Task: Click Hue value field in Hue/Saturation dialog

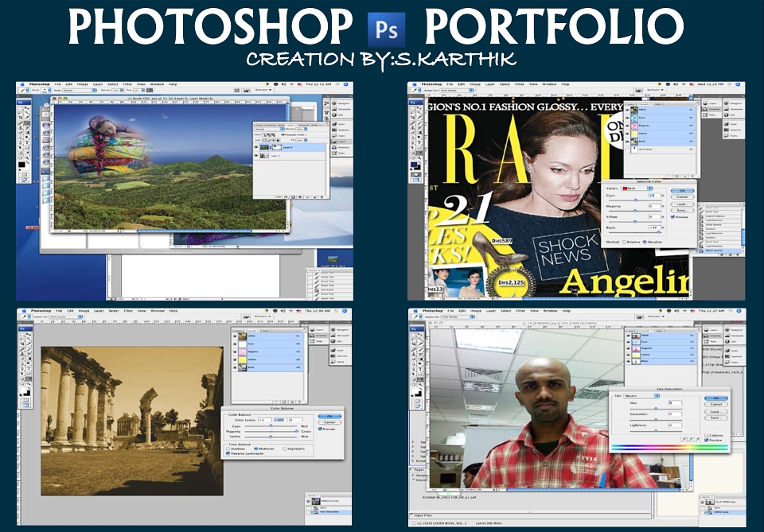Action: coord(676,403)
